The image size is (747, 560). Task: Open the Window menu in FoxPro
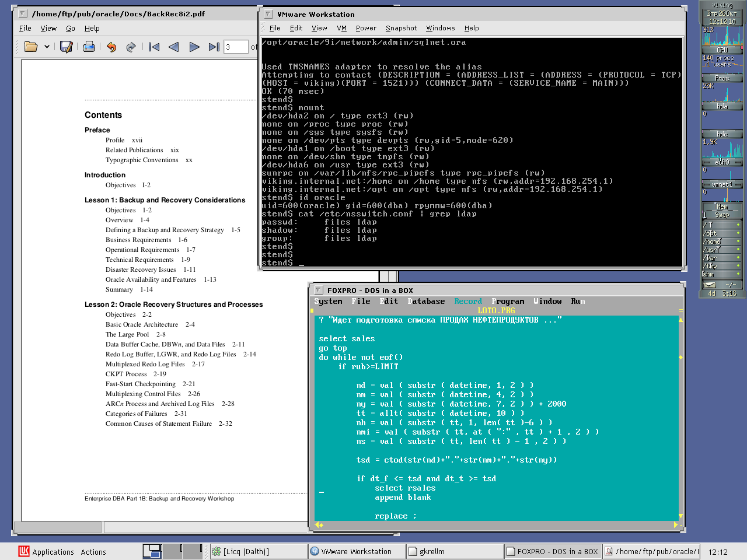click(547, 302)
